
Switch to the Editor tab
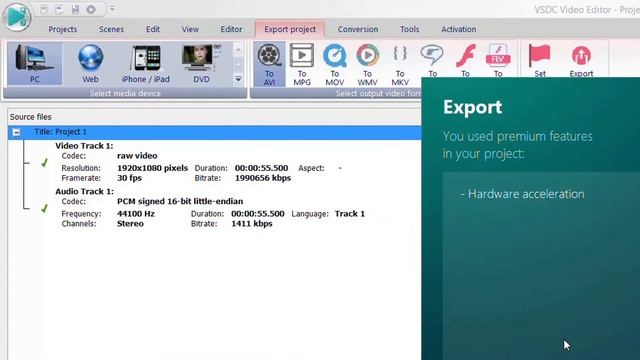click(x=231, y=29)
